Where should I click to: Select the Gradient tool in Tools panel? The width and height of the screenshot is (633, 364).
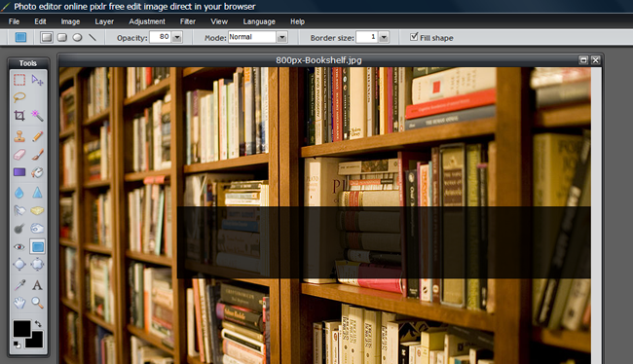coord(19,172)
